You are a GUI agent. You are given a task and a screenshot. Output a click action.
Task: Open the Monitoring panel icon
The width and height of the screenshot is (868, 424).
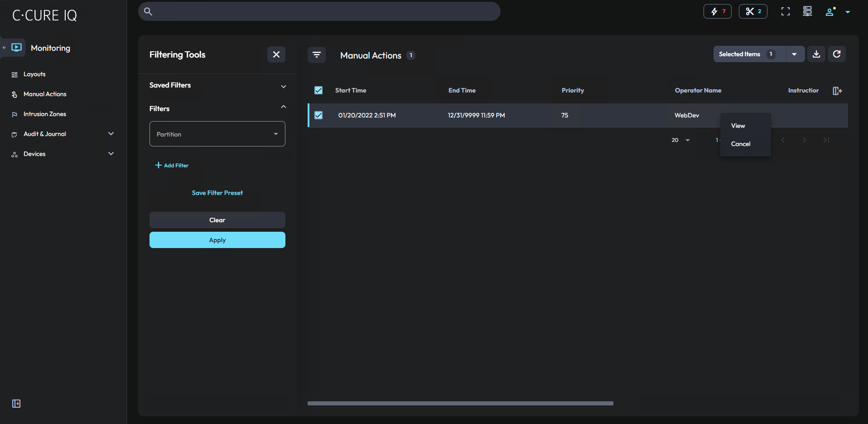[x=16, y=47]
